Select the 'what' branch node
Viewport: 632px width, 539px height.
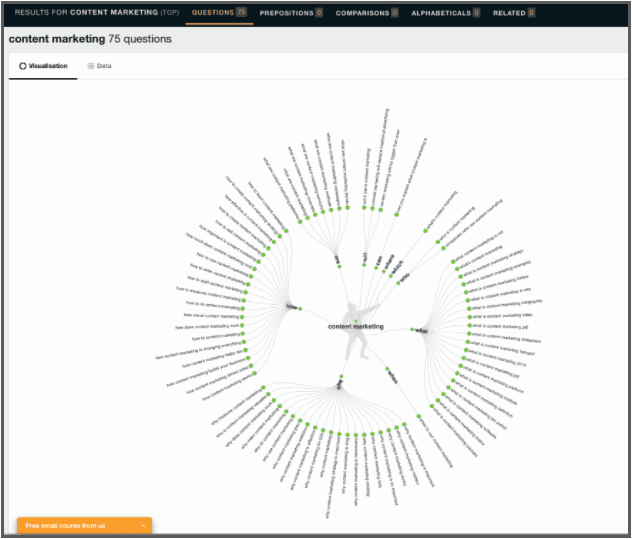point(421,330)
